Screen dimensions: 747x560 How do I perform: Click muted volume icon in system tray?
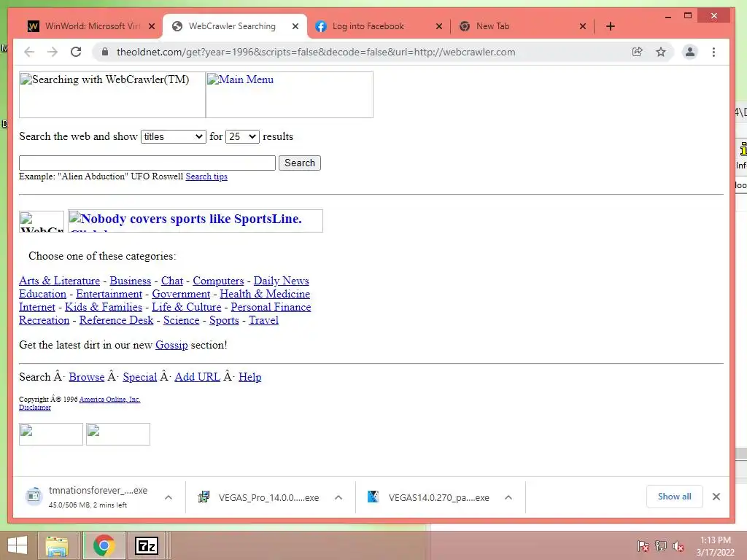coord(678,546)
